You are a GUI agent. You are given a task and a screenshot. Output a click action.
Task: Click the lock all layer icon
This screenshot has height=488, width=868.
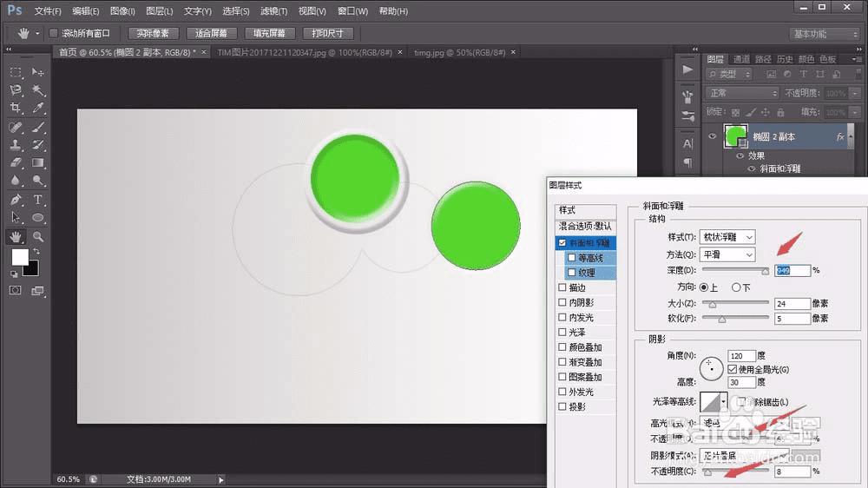point(780,112)
